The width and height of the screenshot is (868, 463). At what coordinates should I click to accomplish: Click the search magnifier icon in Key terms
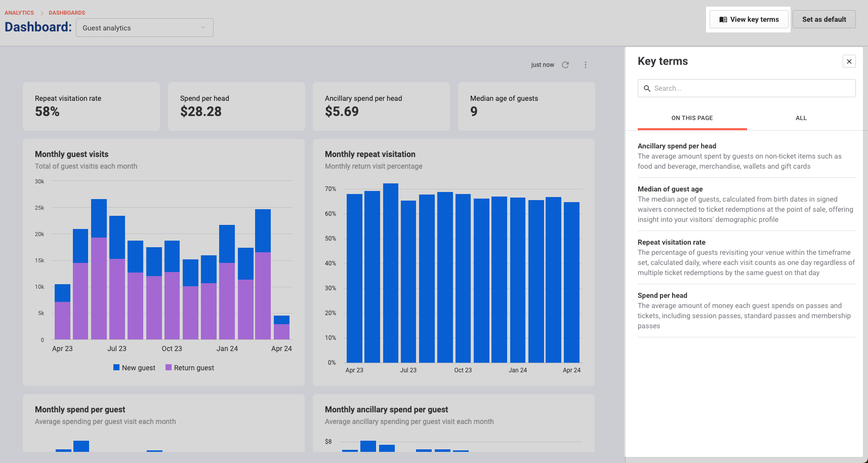tap(647, 88)
